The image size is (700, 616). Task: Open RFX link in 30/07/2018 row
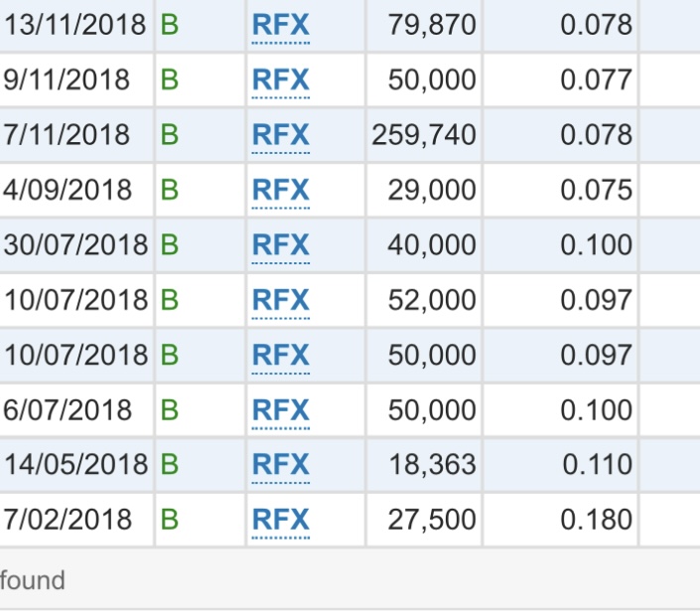pyautogui.click(x=281, y=245)
